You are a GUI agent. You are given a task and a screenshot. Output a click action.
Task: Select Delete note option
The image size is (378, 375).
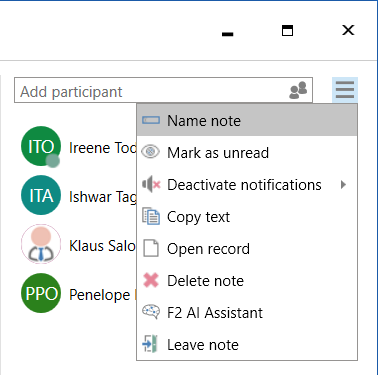coord(247,281)
